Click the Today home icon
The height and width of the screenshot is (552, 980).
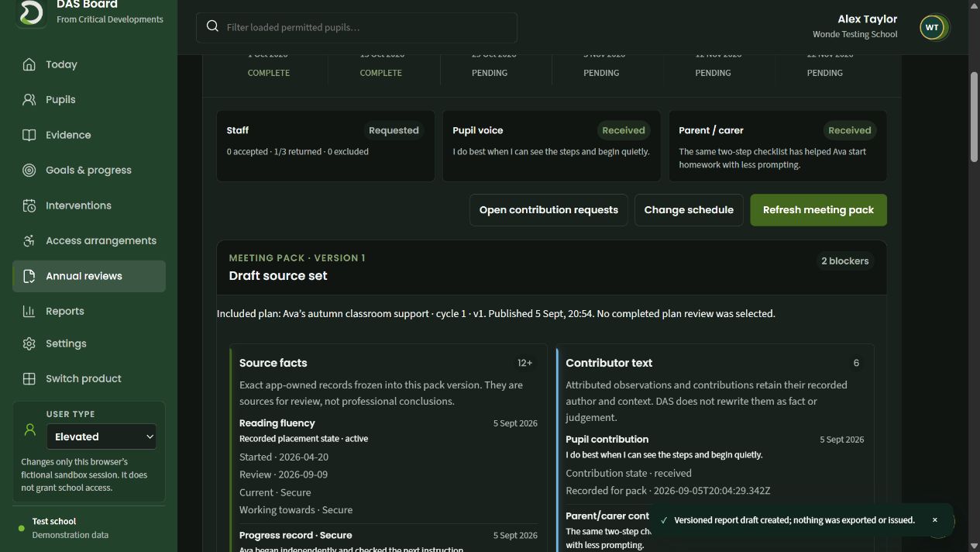pos(29,64)
